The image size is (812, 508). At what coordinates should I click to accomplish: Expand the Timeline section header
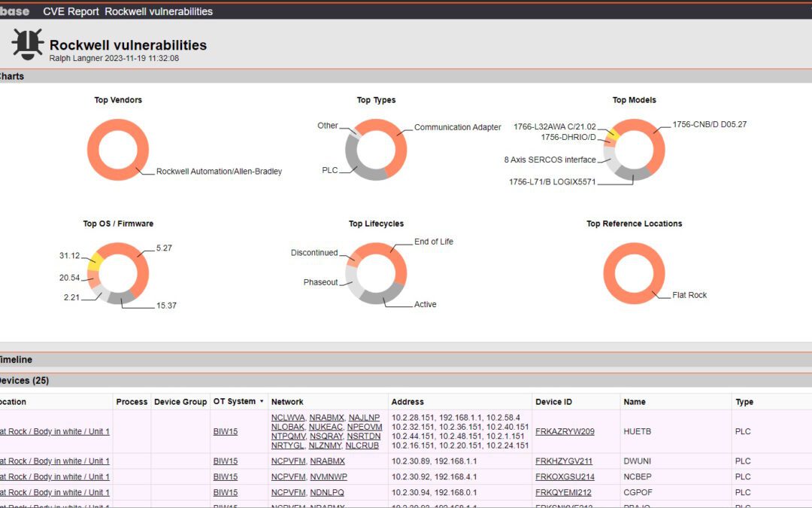coord(406,359)
